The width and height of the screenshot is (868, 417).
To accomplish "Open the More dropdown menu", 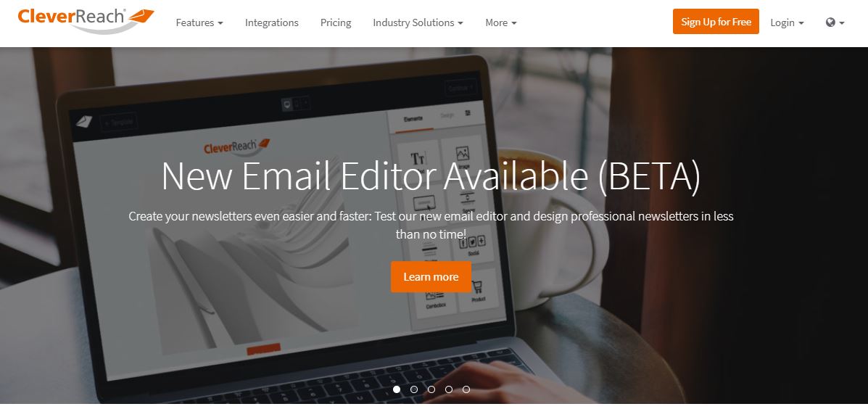I will (x=501, y=22).
